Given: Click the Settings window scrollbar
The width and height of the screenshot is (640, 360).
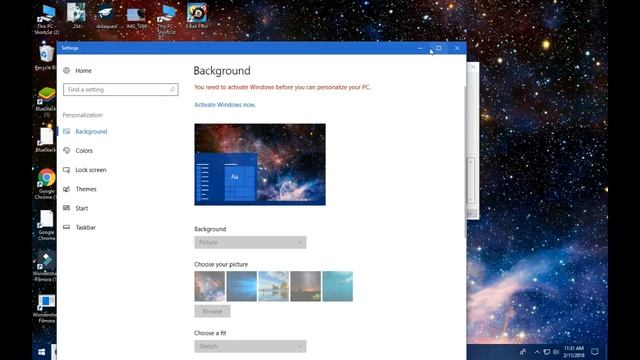Looking at the screenshot, I should [465, 163].
